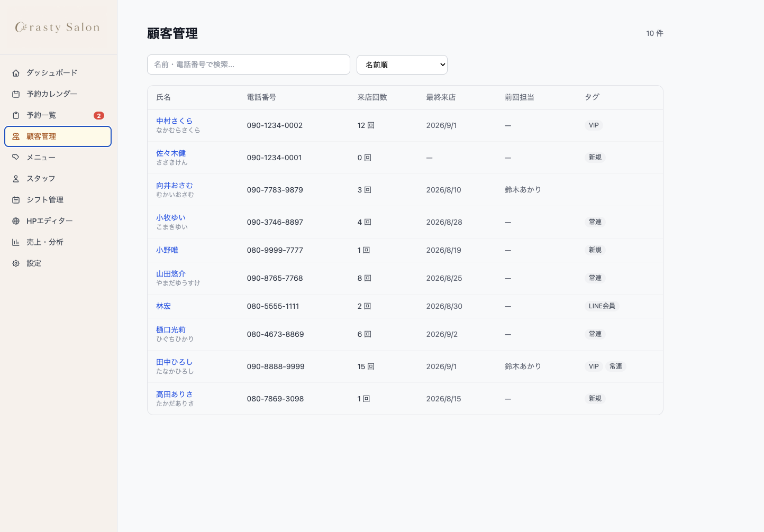Click the 常連 tag in 田中ひろし's row
The width and height of the screenshot is (764, 532).
coord(616,366)
